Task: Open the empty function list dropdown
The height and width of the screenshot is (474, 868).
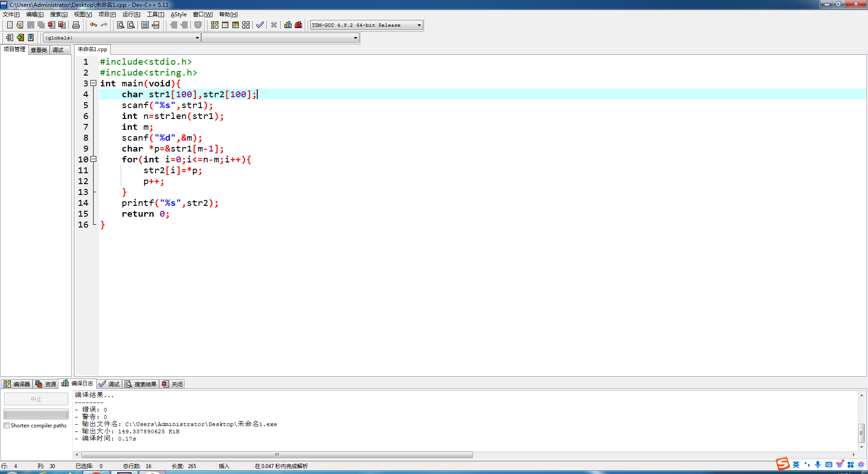Action: coord(280,38)
